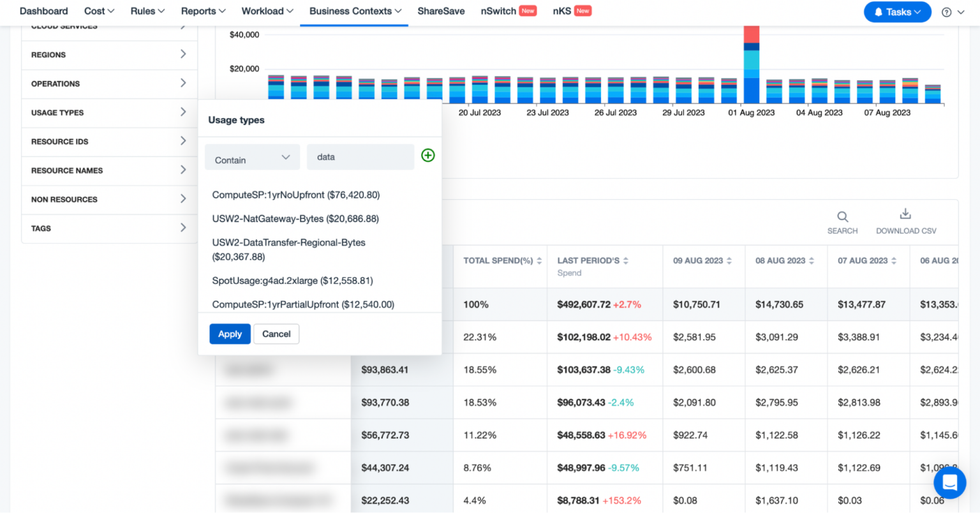Click the help question mark icon
The image size is (980, 513).
point(946,11)
